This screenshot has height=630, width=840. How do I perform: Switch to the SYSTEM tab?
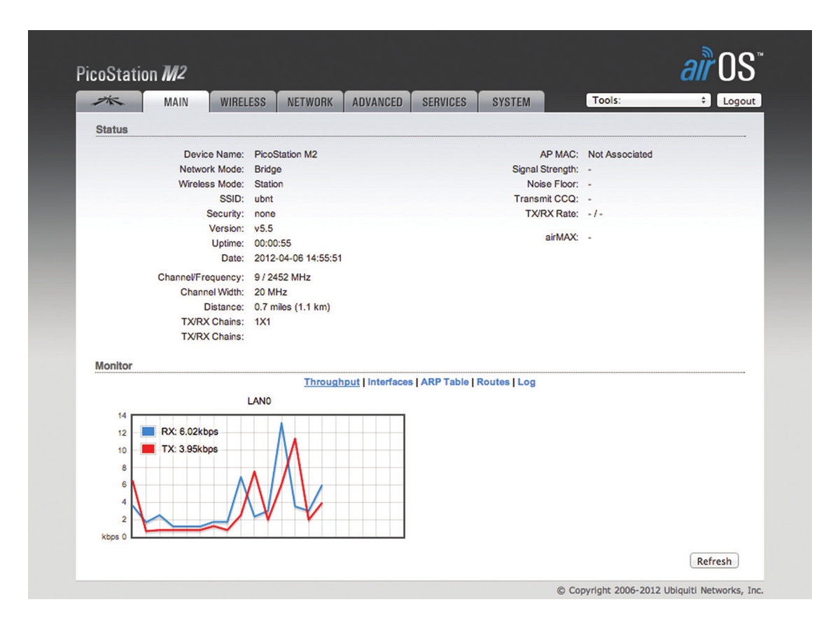click(511, 101)
